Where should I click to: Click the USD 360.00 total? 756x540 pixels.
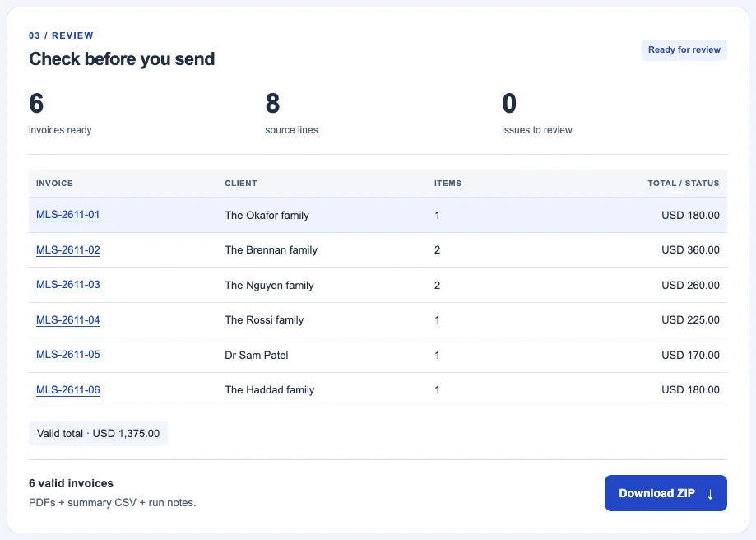pyautogui.click(x=690, y=250)
